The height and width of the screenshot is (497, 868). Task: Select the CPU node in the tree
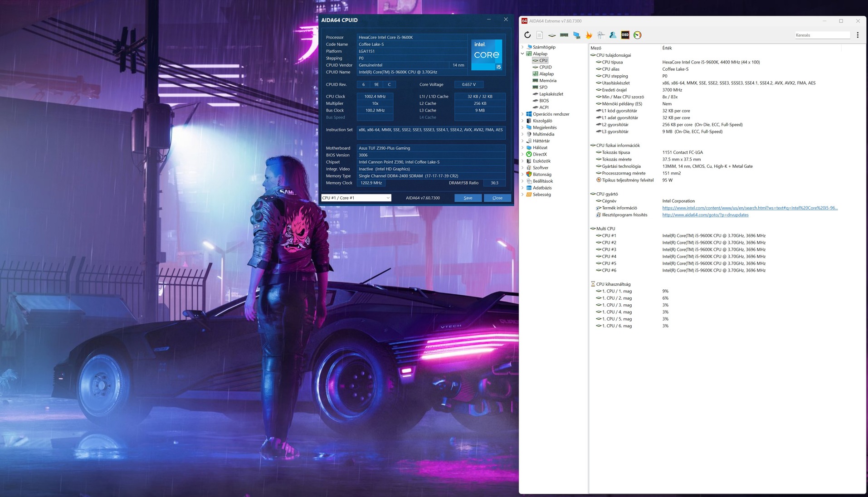coord(543,60)
